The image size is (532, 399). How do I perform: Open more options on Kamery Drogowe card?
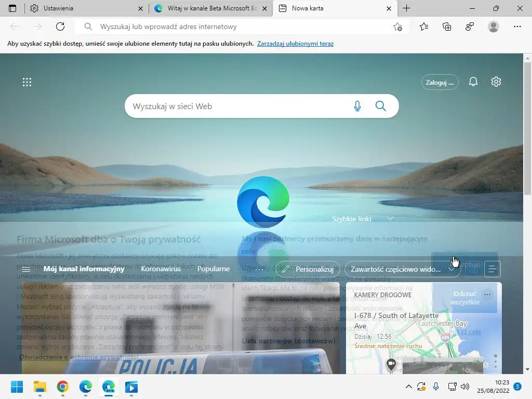coord(487,295)
